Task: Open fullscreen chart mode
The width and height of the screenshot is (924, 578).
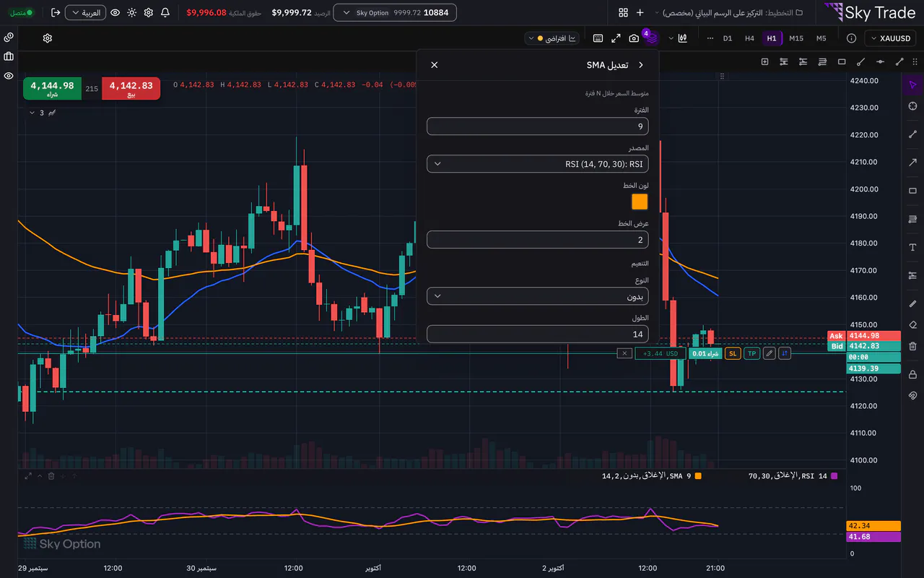Action: click(616, 38)
